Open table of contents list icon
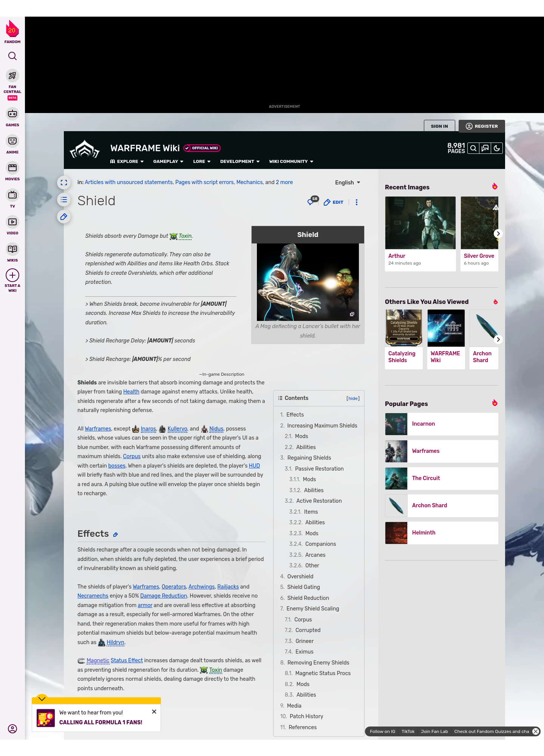The height and width of the screenshot is (756, 544). (x=64, y=200)
